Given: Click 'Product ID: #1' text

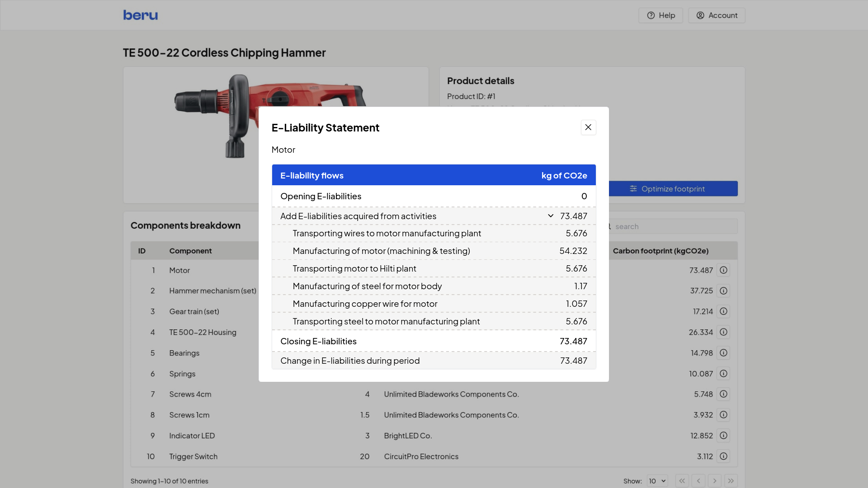Looking at the screenshot, I should tap(471, 96).
